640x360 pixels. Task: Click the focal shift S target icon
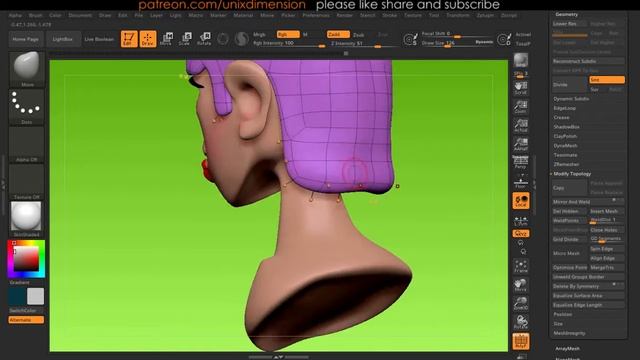[x=410, y=40]
